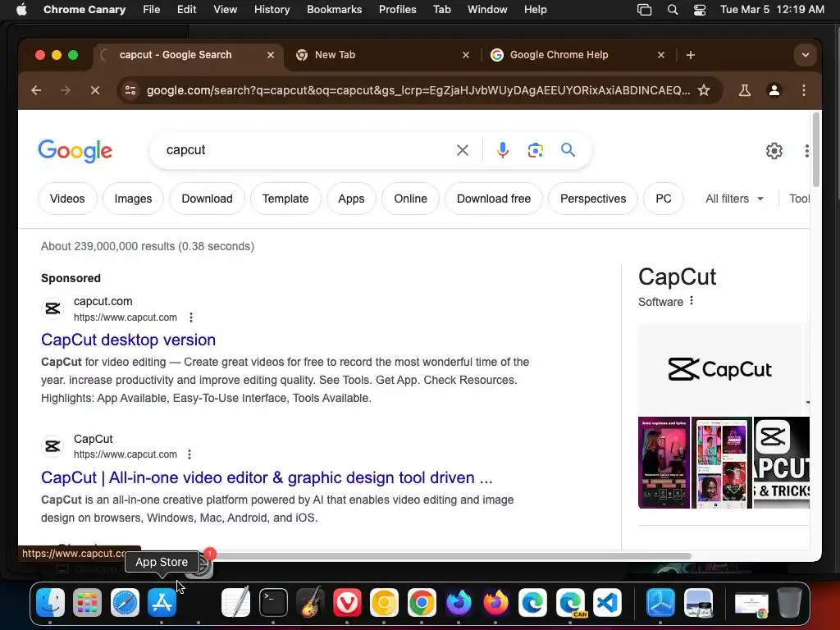Filter results by Videos

click(x=67, y=199)
